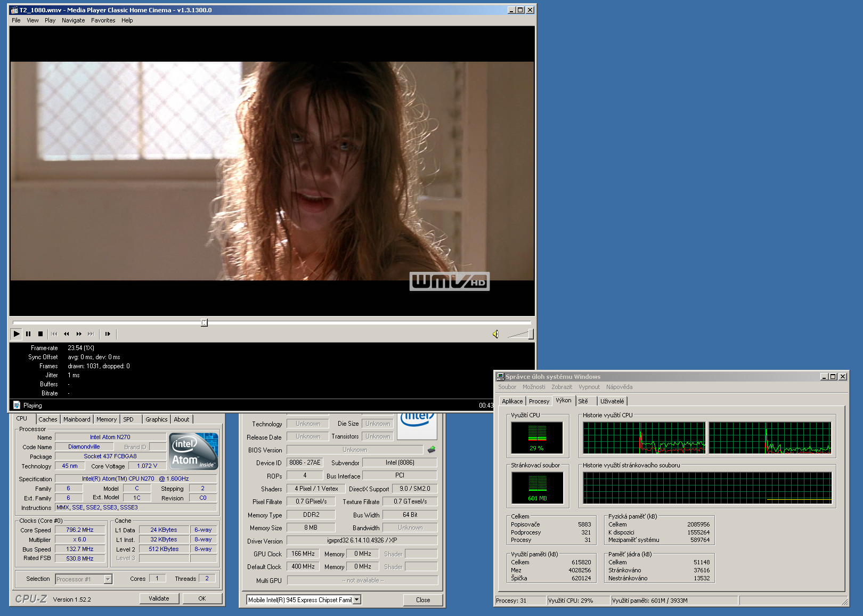Click the Driver Version field
This screenshot has height=616, width=863.
pos(362,540)
